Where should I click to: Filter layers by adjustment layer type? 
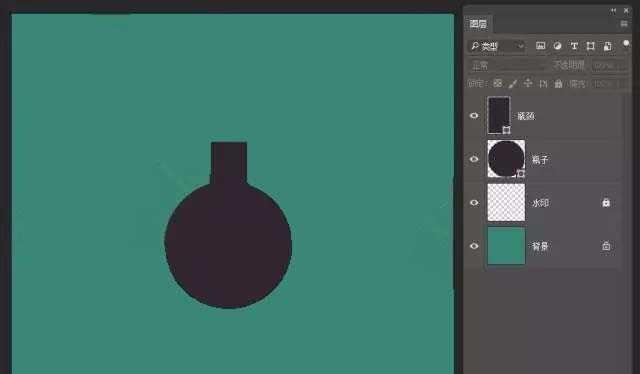[x=557, y=46]
